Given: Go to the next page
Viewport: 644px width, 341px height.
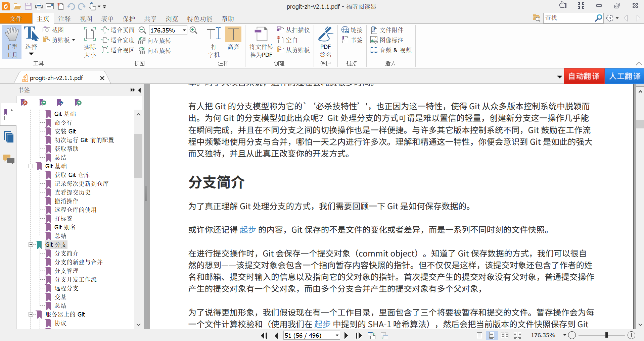Looking at the screenshot, I should pyautogui.click(x=346, y=335).
